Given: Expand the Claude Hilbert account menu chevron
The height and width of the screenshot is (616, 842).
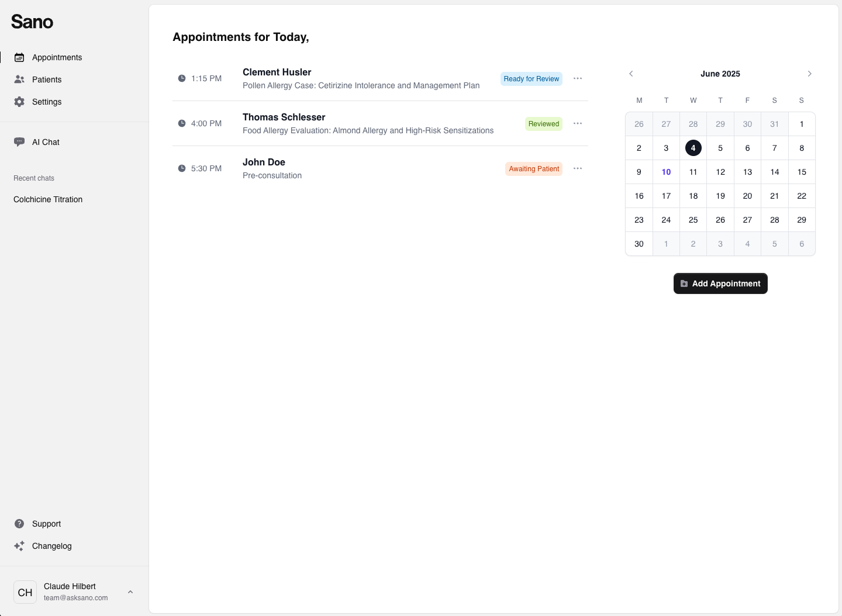Looking at the screenshot, I should pyautogui.click(x=130, y=592).
